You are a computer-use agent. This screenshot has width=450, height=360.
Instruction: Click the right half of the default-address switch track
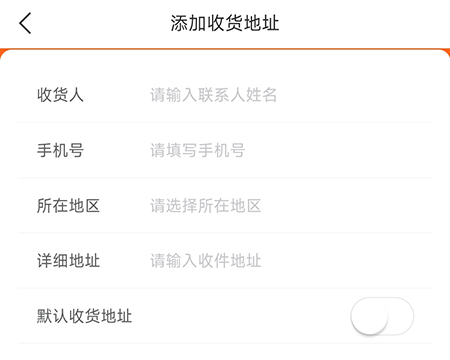[400, 316]
